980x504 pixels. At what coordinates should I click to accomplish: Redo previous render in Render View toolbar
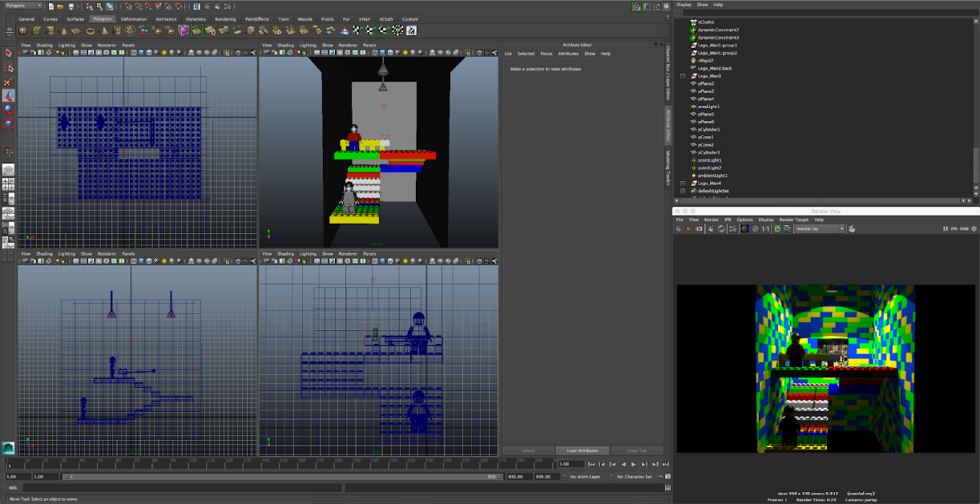point(680,228)
